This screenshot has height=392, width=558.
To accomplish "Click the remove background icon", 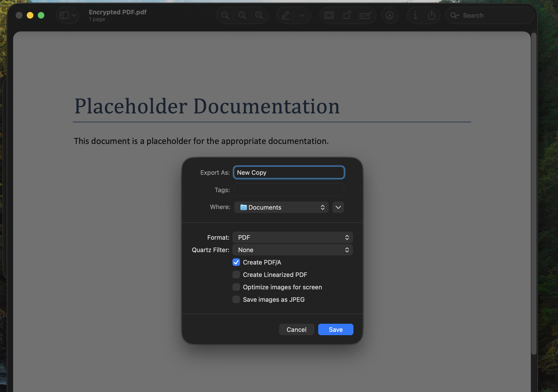I will [x=329, y=15].
